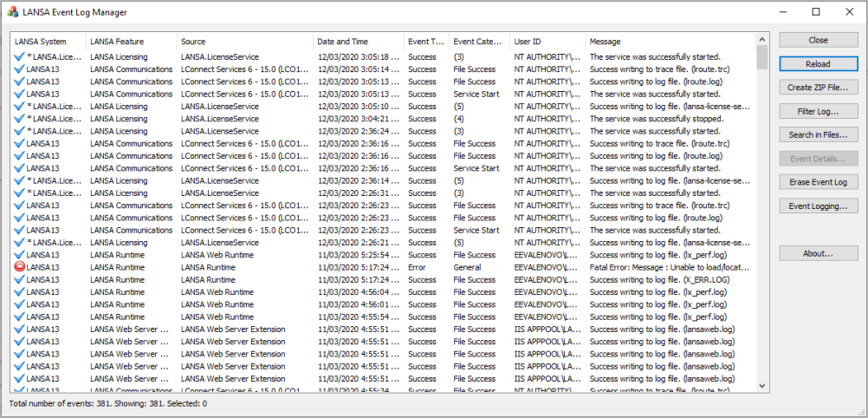868x418 pixels.
Task: Reload the event log
Action: 818,64
